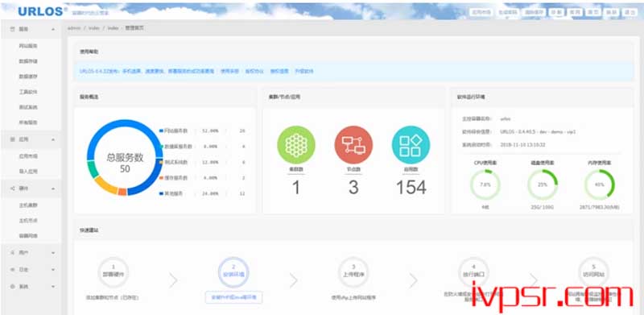Open the 使用手册 link in blue banner

tap(229, 71)
